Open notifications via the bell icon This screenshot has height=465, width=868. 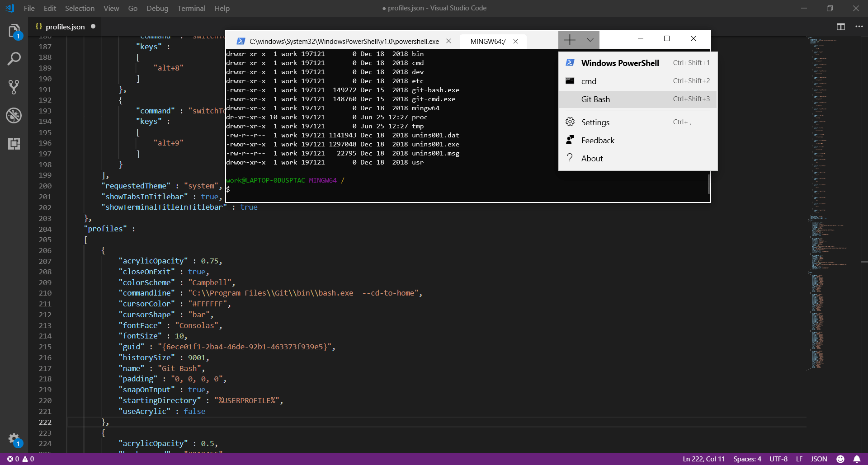[x=856, y=459]
